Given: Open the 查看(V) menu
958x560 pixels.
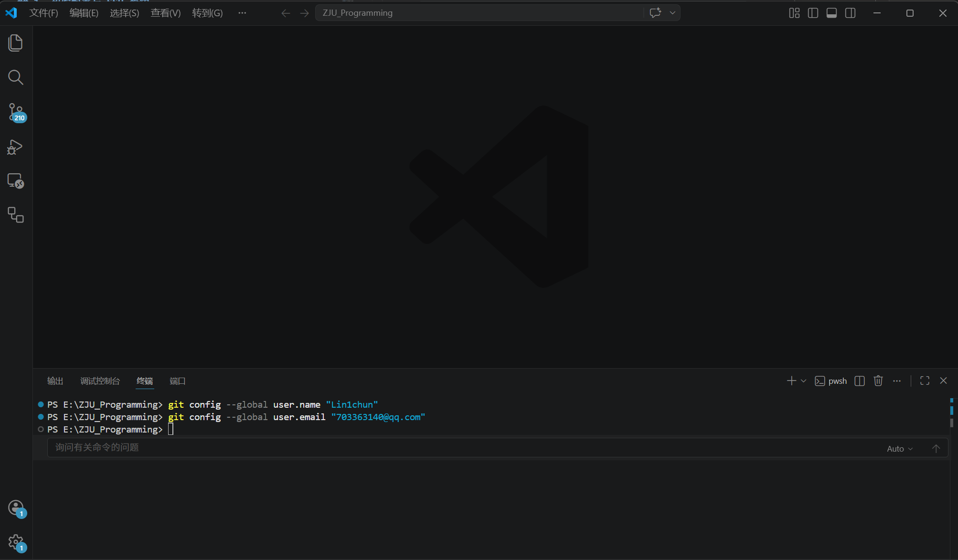Looking at the screenshot, I should pyautogui.click(x=166, y=13).
